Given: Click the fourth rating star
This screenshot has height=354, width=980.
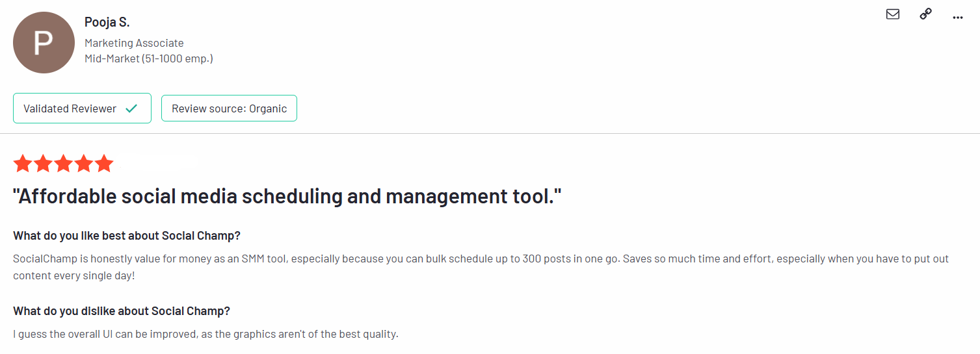Looking at the screenshot, I should [x=84, y=164].
